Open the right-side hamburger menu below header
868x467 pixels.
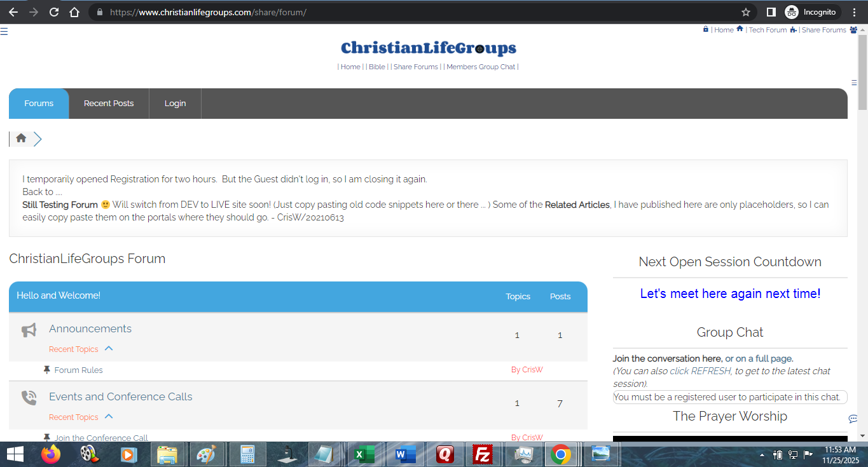pos(854,83)
